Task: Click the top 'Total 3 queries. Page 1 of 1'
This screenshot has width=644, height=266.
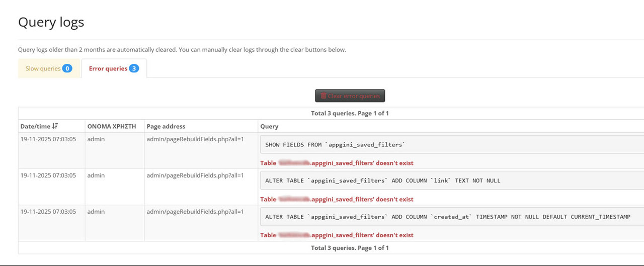Action: (350, 113)
